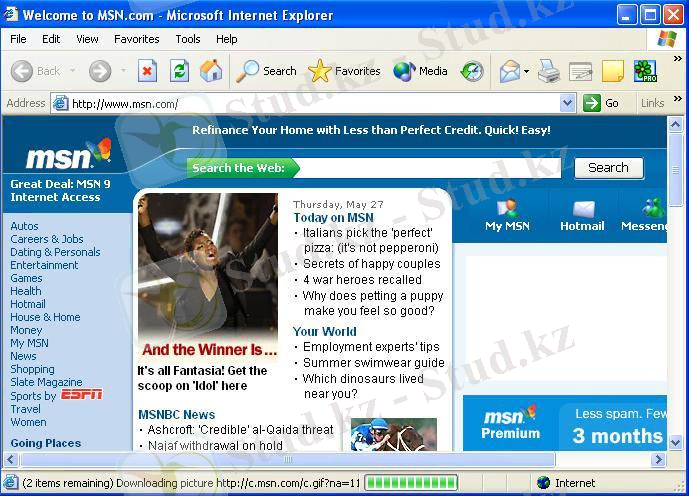Open the View menu
This screenshot has width=689, height=496.
coord(87,39)
